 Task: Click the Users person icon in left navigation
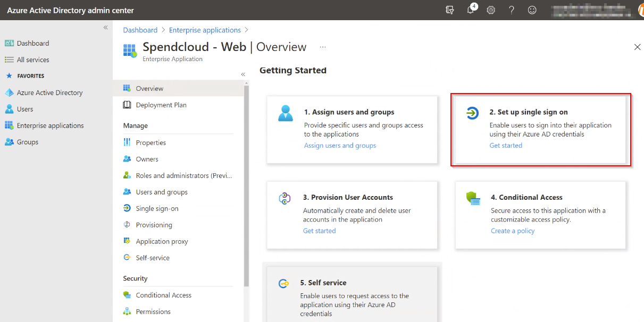(x=9, y=109)
